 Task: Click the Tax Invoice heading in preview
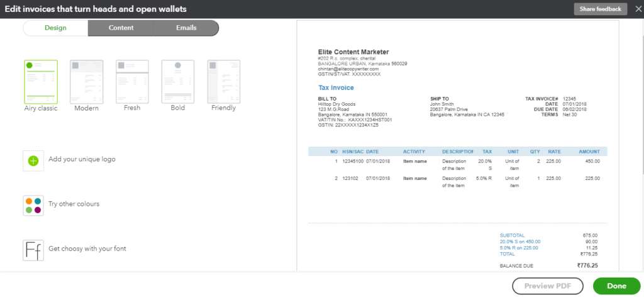point(336,88)
